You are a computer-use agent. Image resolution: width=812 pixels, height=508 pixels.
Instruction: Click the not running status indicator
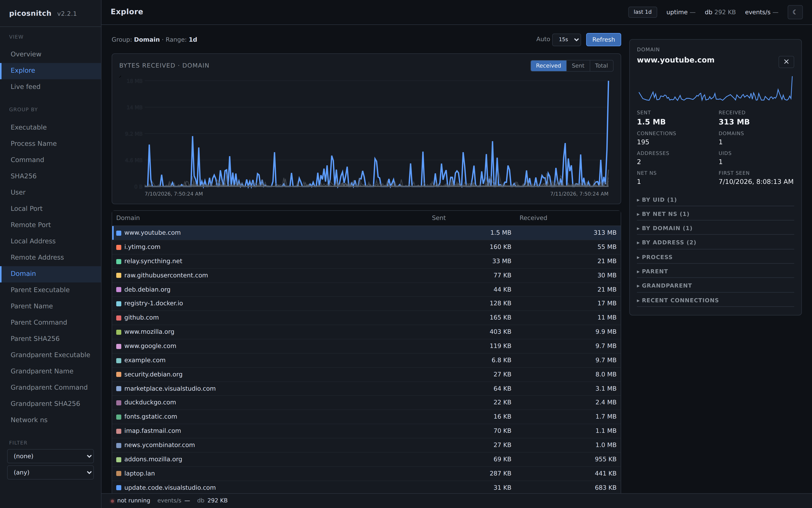click(x=131, y=501)
